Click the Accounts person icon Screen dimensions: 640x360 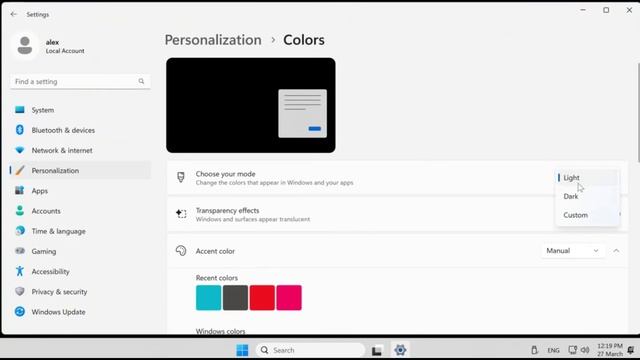[20, 211]
